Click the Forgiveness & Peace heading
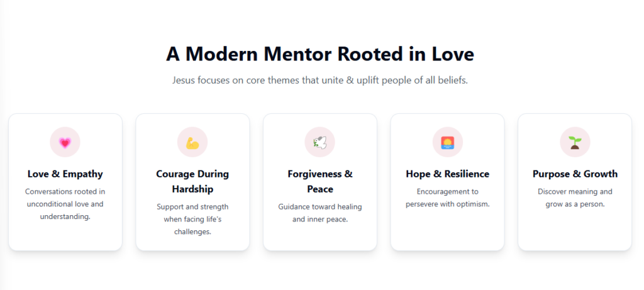Image resolution: width=644 pixels, height=290 pixels. [319, 181]
